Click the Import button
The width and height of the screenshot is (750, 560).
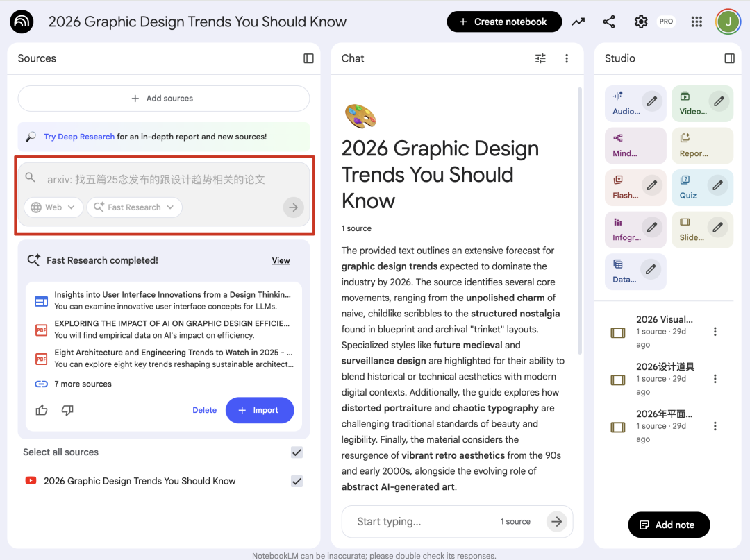(x=260, y=410)
